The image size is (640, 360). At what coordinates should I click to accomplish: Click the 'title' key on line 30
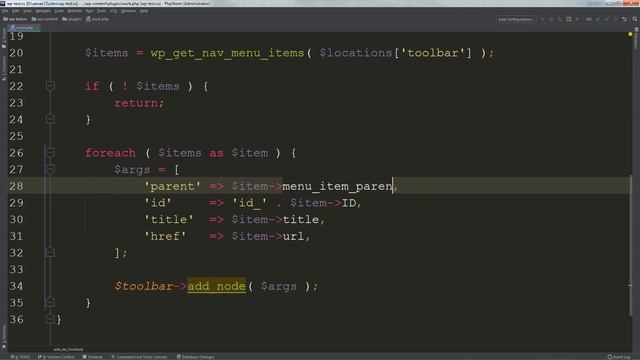click(169, 220)
